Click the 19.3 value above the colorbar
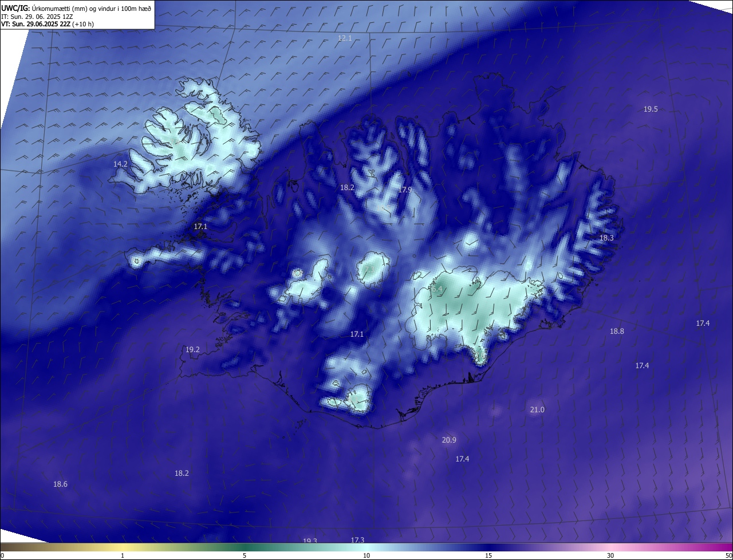Screen dimensions: 733x560 pos(310,541)
